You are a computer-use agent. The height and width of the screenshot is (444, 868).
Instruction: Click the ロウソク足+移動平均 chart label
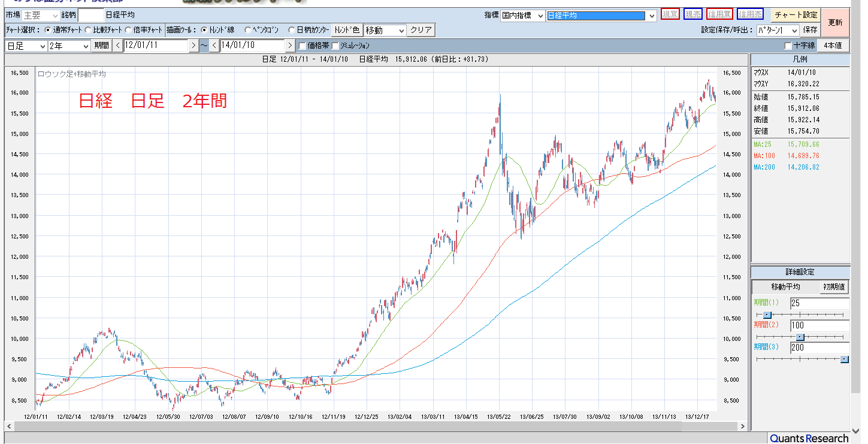[72, 74]
